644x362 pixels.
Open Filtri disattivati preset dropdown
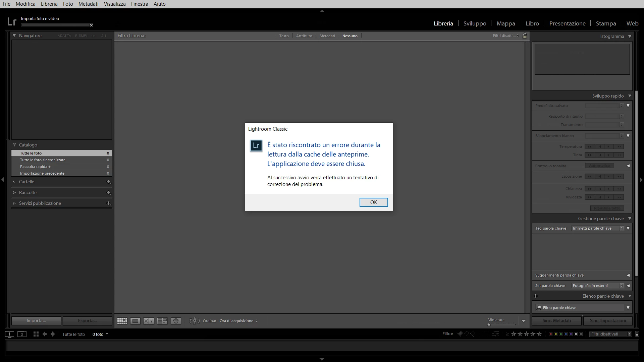[x=610, y=334]
